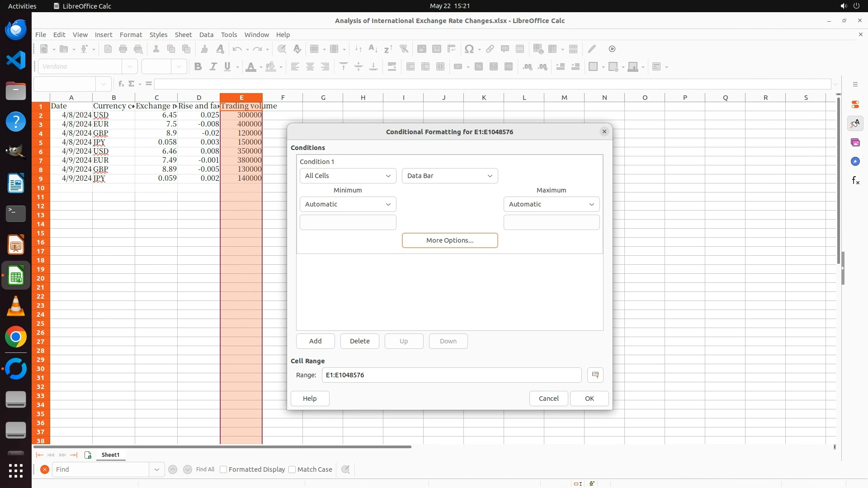
Task: Open the Data menu
Action: coord(206,35)
